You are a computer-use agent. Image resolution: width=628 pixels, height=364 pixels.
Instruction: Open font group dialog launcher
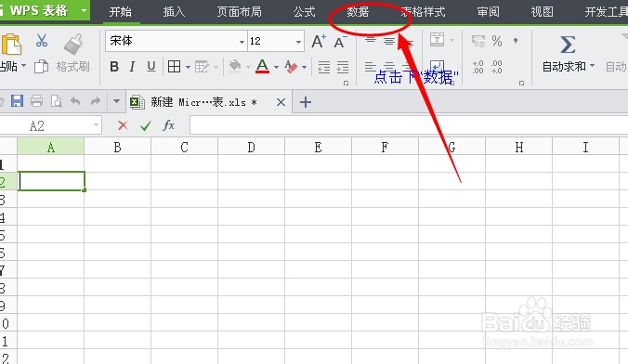coord(346,84)
